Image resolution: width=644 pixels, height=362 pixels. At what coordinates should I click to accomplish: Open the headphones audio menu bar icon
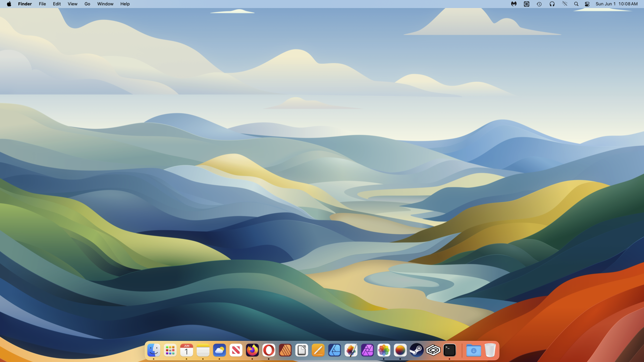point(552,4)
